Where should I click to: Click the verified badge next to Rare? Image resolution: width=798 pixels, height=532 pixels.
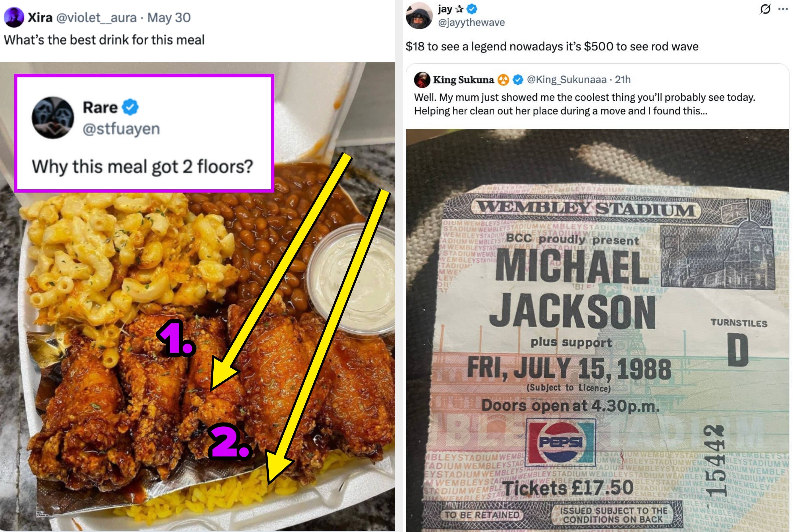130,107
